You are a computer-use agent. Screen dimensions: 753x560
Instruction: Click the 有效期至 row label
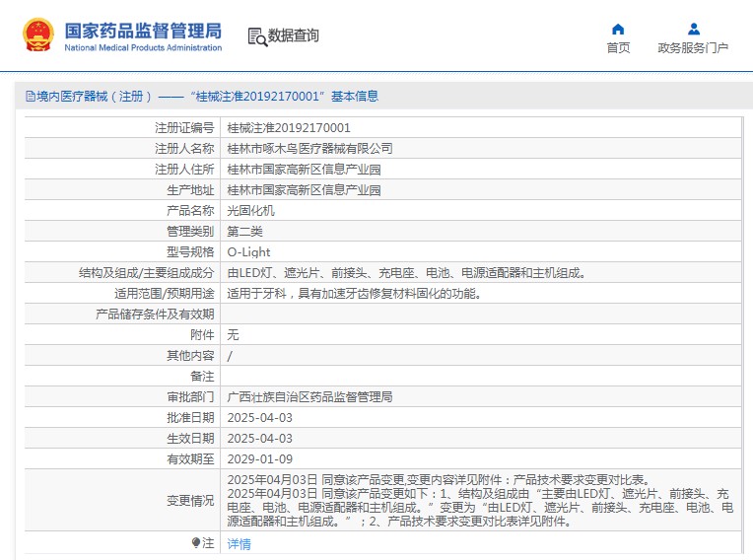190,459
